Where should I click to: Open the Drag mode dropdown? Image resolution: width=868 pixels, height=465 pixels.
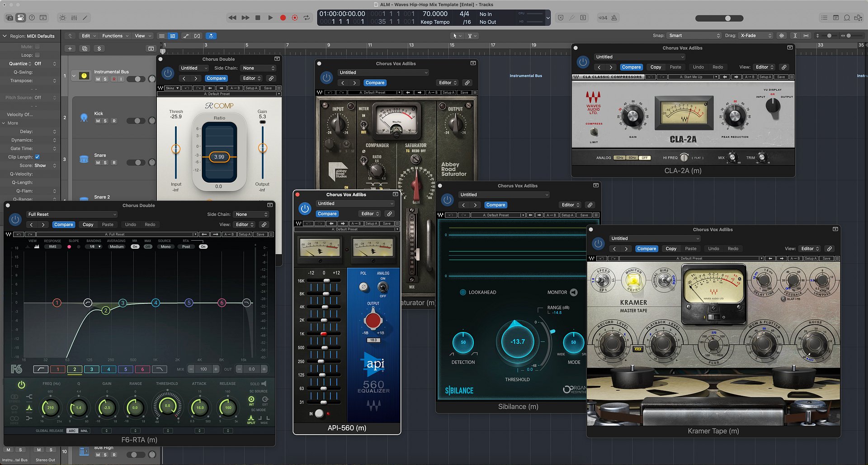[x=756, y=35]
